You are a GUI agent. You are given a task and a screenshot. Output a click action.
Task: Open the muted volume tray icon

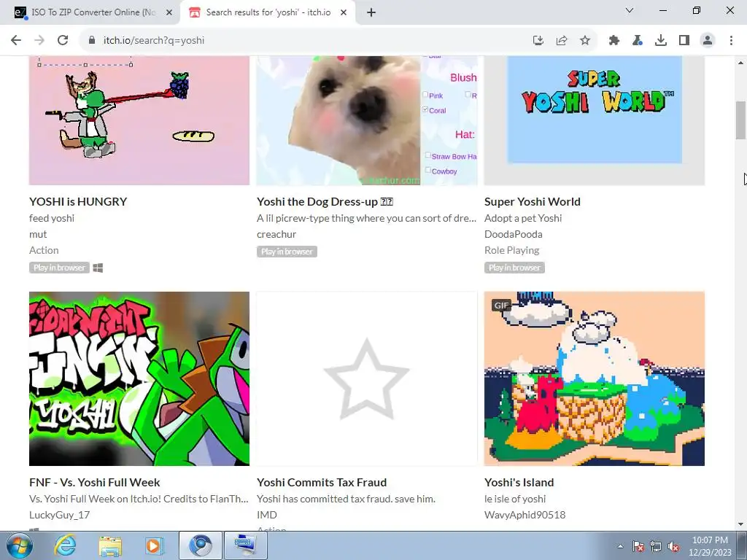(x=673, y=546)
